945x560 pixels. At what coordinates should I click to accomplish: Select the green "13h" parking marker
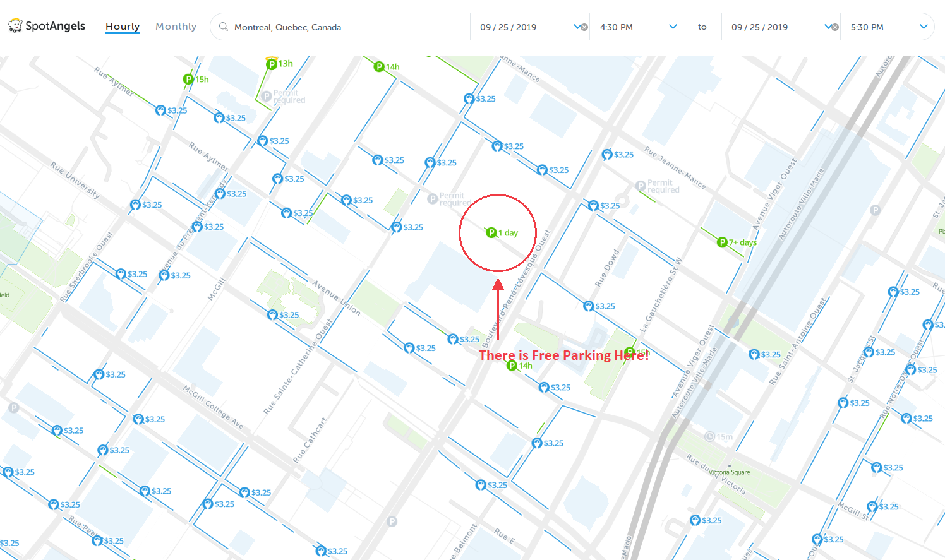[x=272, y=64]
